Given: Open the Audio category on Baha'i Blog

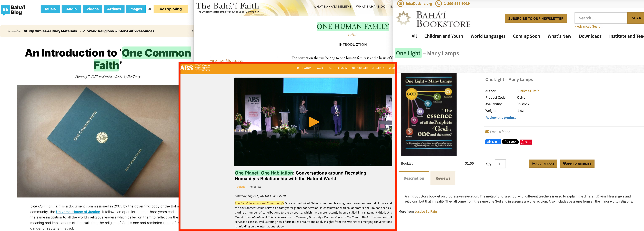Looking at the screenshot, I should point(72,9).
